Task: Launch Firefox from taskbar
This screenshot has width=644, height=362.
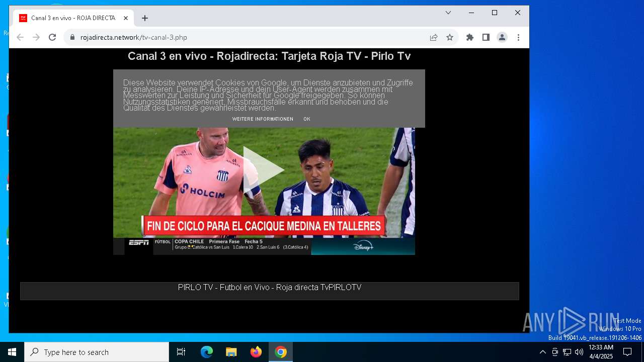Action: tap(256, 352)
